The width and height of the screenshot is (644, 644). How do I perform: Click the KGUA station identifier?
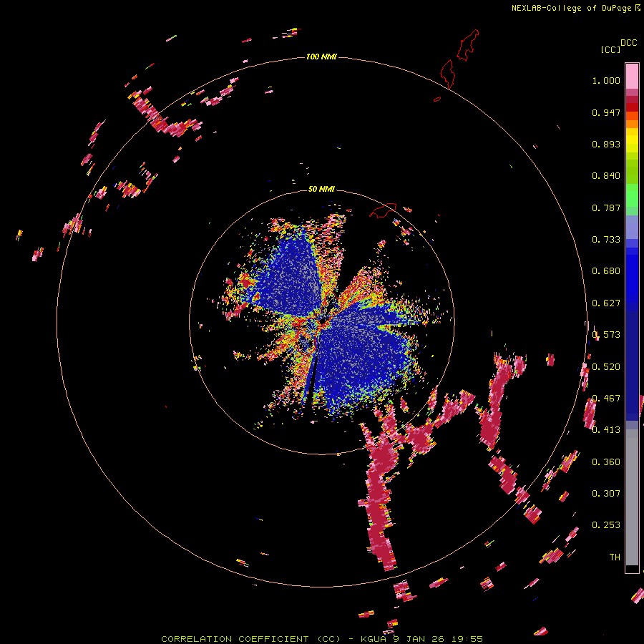pyautogui.click(x=374, y=639)
